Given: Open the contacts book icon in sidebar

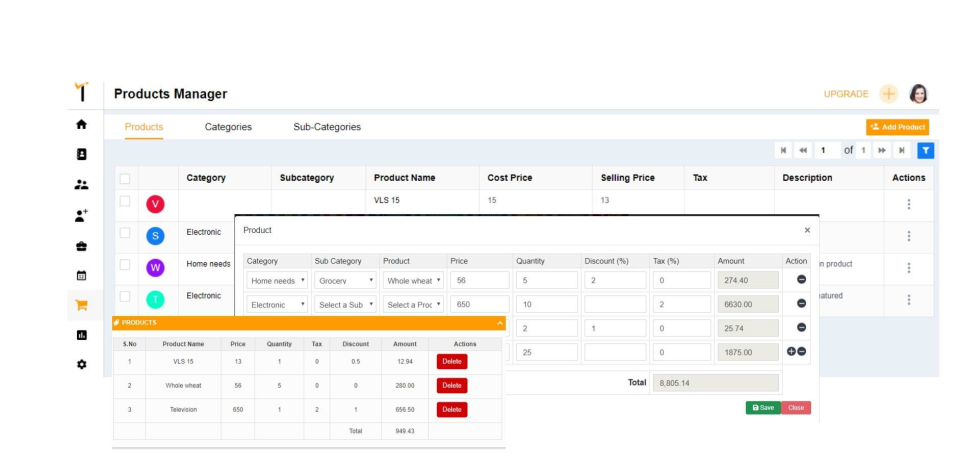Looking at the screenshot, I should click(x=81, y=154).
